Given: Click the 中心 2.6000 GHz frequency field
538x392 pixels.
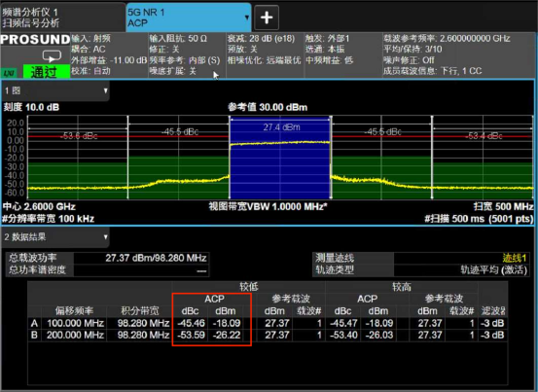Looking at the screenshot, I should (x=39, y=207).
